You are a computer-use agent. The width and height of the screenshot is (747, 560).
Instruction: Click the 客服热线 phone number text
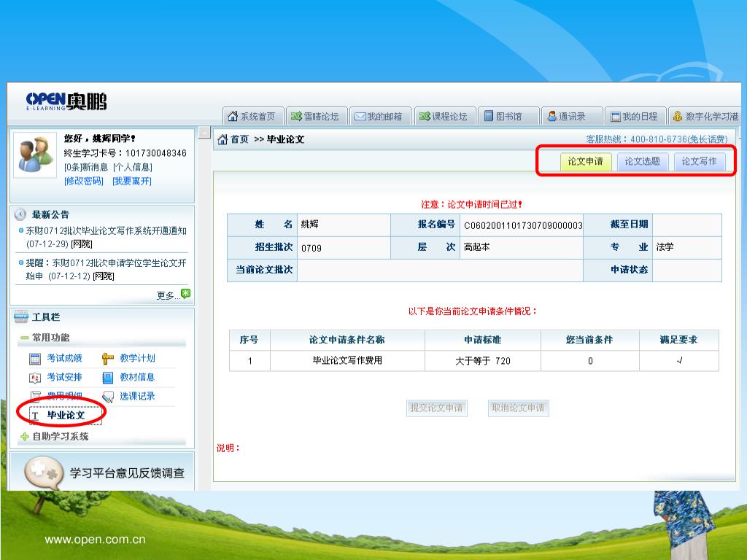[x=657, y=139]
